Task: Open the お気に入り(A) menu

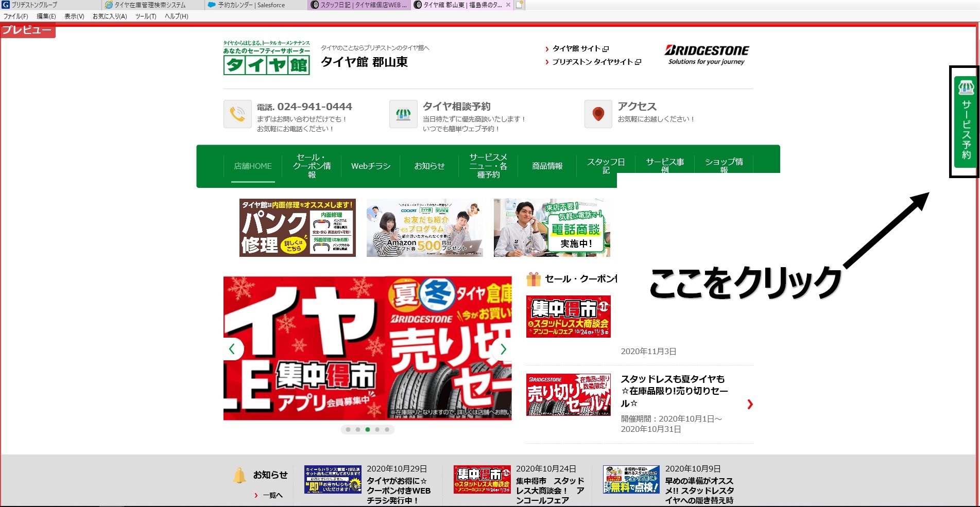Action: click(110, 16)
